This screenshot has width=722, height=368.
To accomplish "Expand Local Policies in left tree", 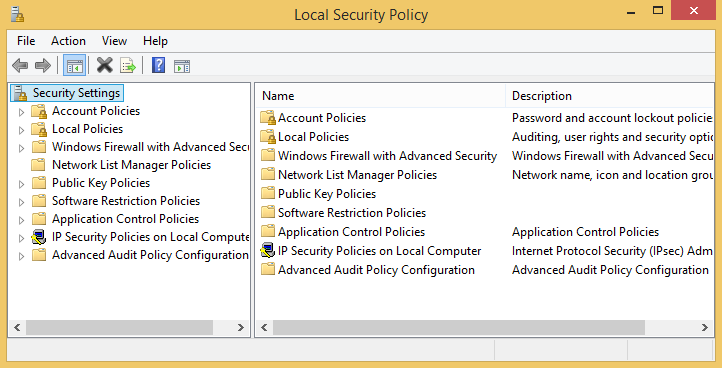I will pos(21,130).
